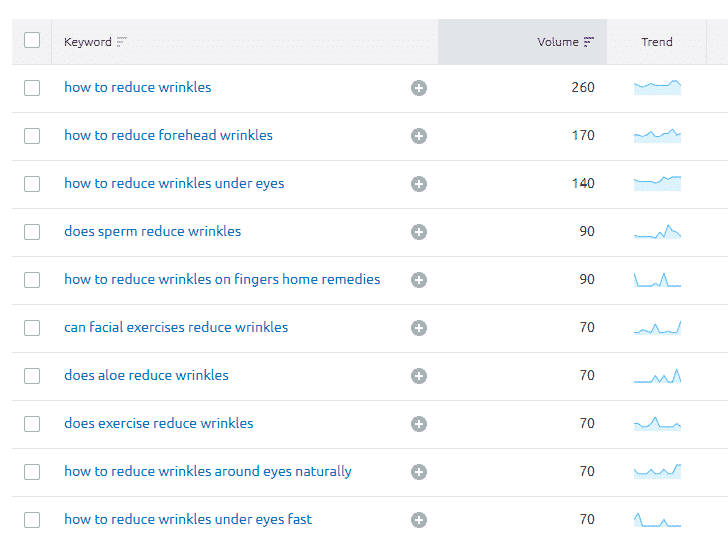Add 'does aloe reduce wrinkles' with plus icon
Viewport: 728px width, 543px height.
coord(419,376)
